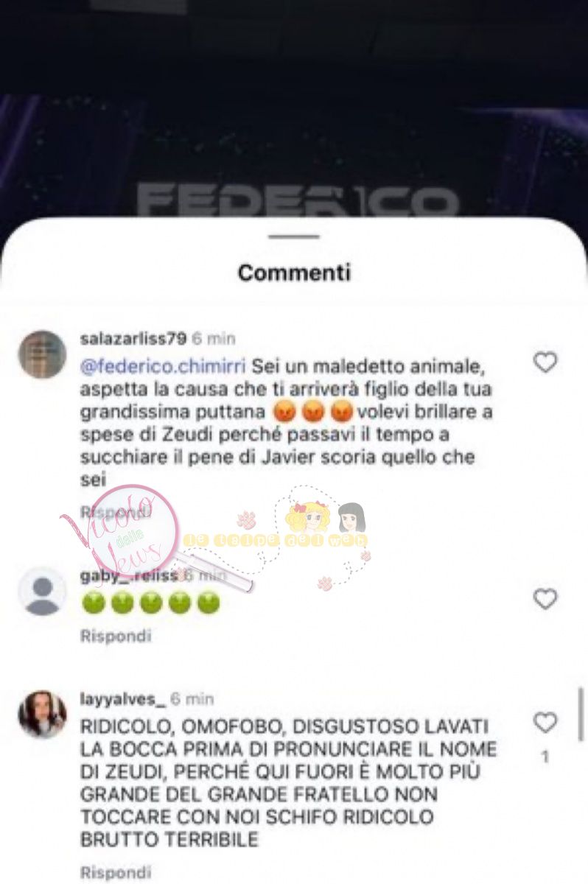Tap the salazarliss79 username
Image resolution: width=588 pixels, height=884 pixels.
(133, 339)
